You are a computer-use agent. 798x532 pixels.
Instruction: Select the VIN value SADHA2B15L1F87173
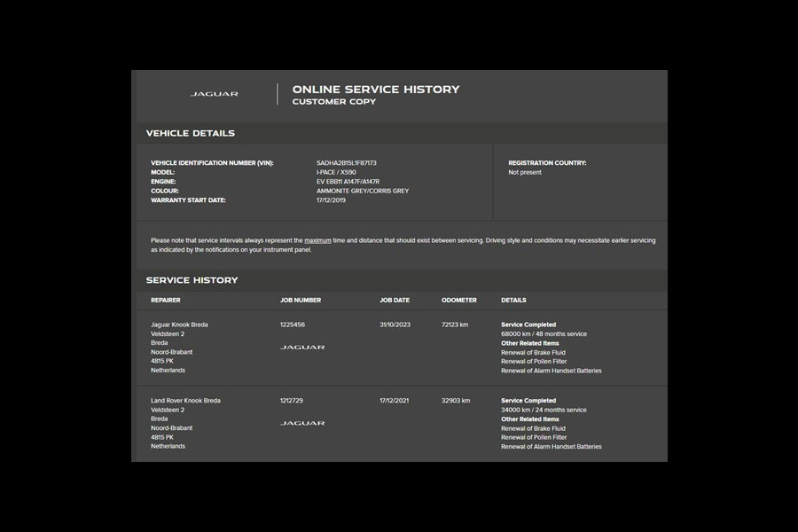tap(347, 163)
